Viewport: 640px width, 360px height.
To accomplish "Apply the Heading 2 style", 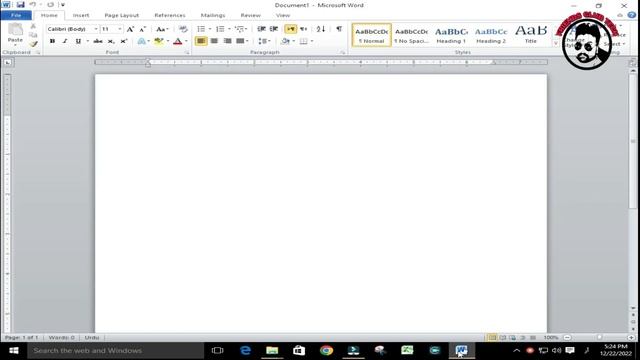I will point(491,35).
